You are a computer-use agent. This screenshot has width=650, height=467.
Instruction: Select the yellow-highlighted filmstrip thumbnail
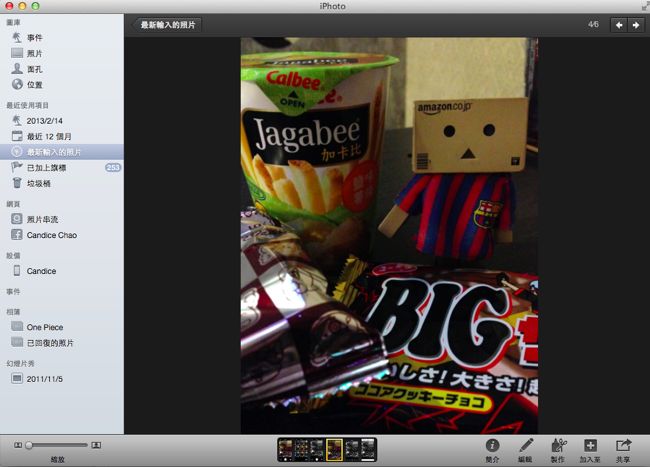(335, 450)
